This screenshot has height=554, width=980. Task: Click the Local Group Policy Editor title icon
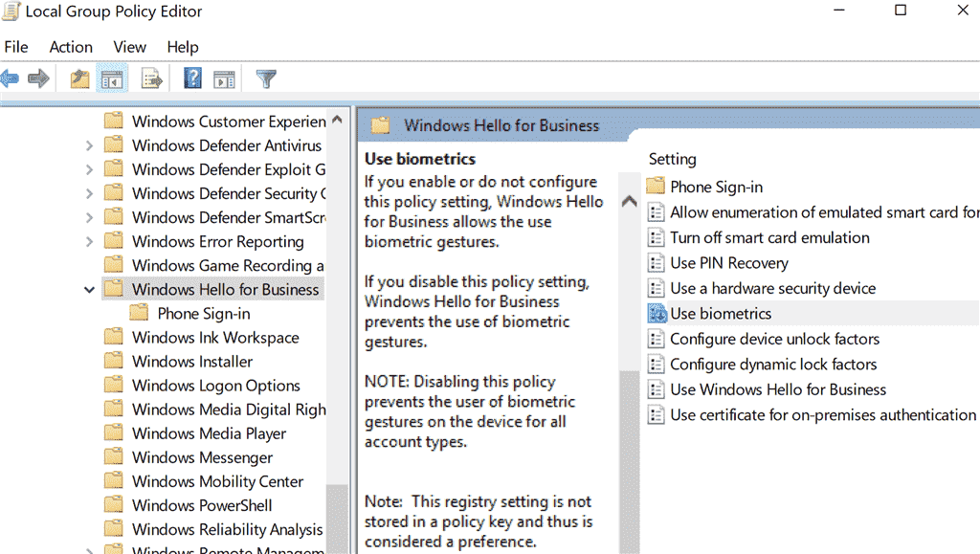11,11
